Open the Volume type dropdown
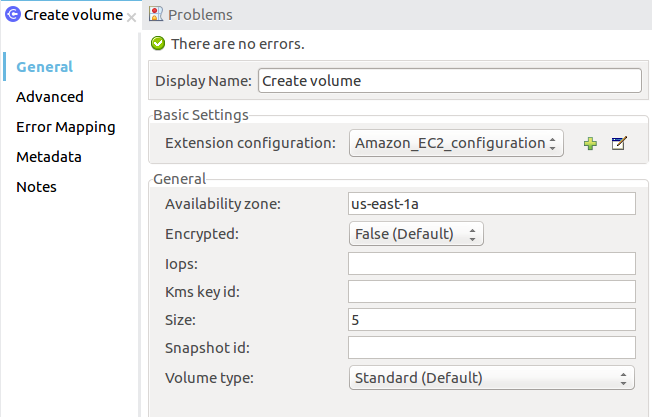Viewport: 652px width, 417px height. (x=492, y=378)
